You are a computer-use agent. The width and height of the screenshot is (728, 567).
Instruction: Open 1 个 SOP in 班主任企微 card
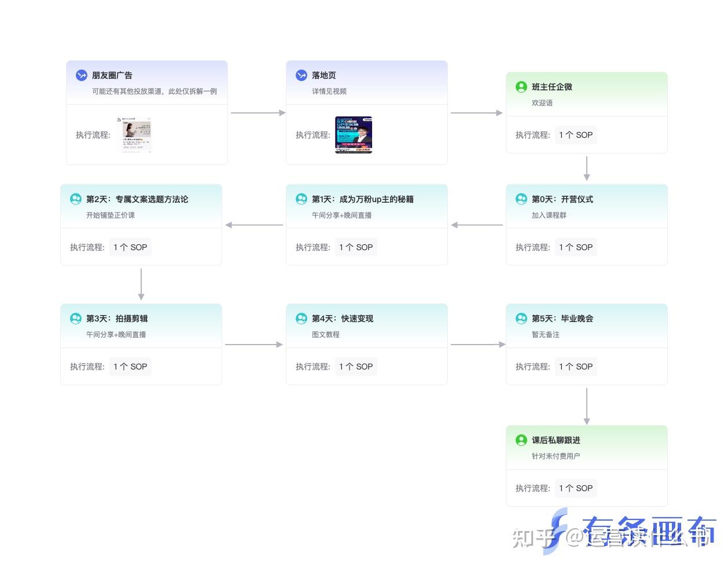576,135
